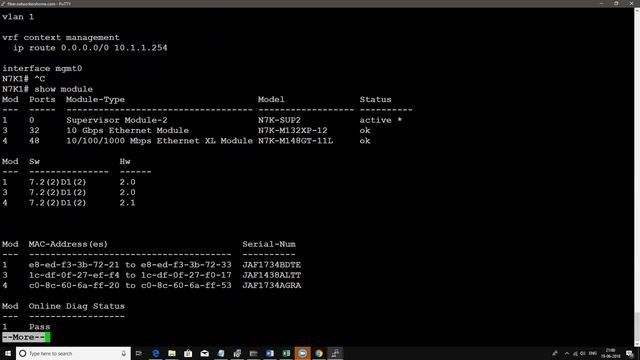This screenshot has width=640, height=360.
Task: Select the PuTTY icon in the taskbar
Action: (335, 353)
